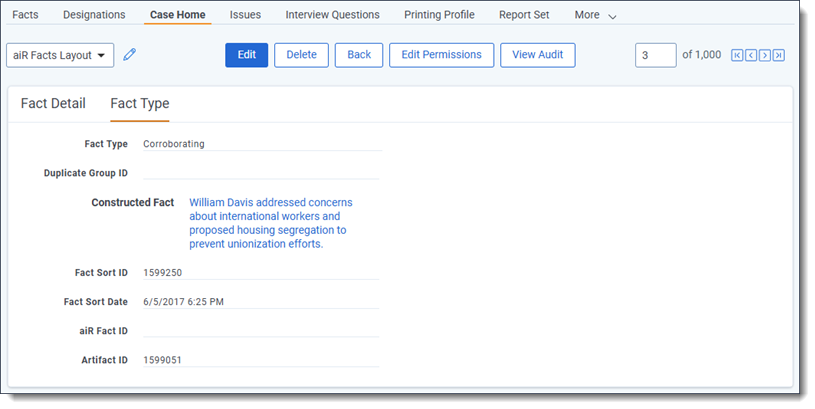
Task: Go to the first record
Action: tap(737, 55)
